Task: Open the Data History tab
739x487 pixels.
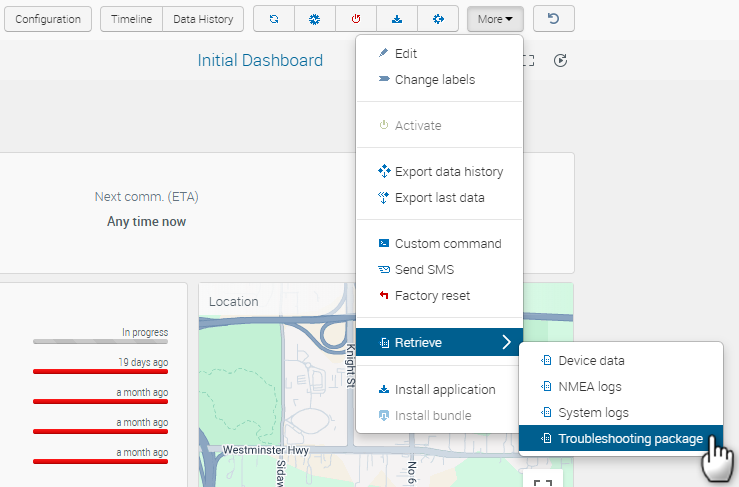Action: pyautogui.click(x=203, y=19)
